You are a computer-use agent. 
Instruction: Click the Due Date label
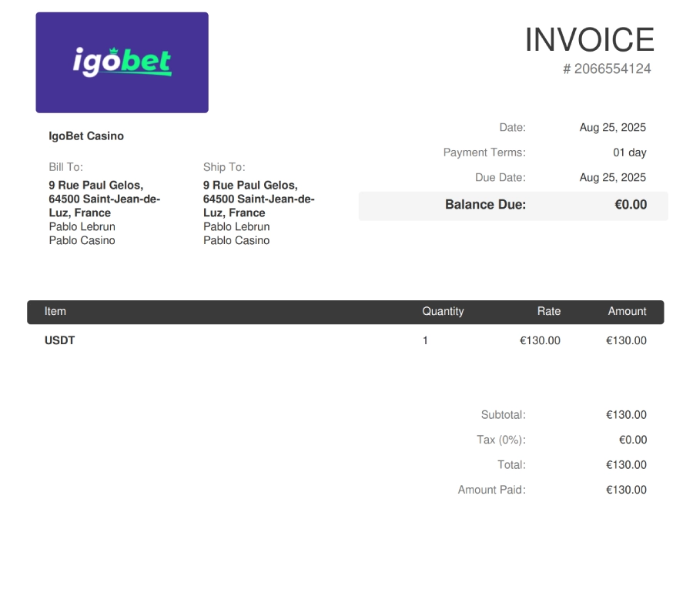pos(500,178)
